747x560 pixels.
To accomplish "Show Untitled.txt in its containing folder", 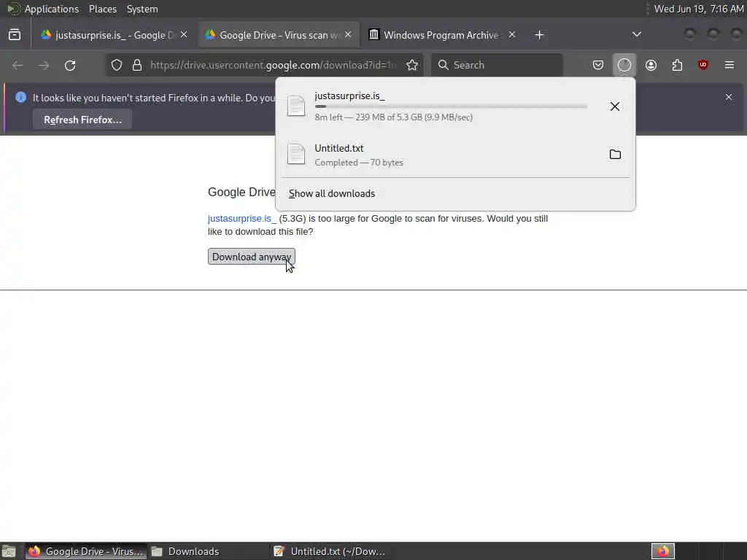I will point(615,155).
